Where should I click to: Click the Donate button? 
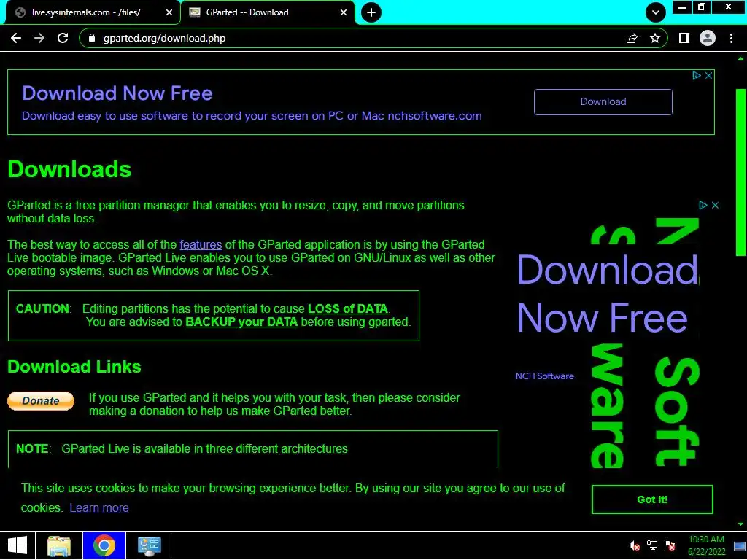(41, 400)
